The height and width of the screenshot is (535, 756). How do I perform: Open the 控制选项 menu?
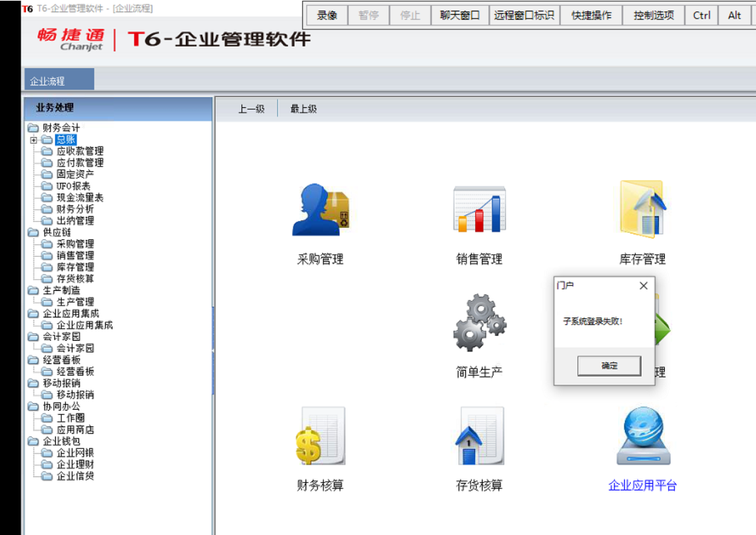click(654, 15)
